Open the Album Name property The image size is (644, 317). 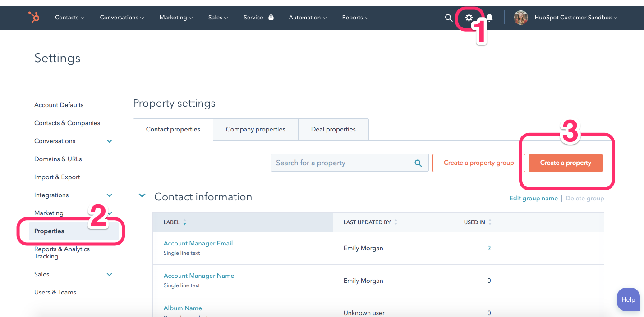(183, 308)
